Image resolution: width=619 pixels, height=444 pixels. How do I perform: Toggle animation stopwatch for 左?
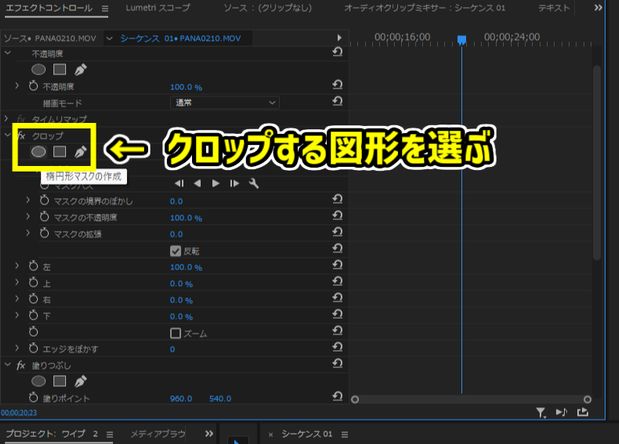pyautogui.click(x=34, y=266)
